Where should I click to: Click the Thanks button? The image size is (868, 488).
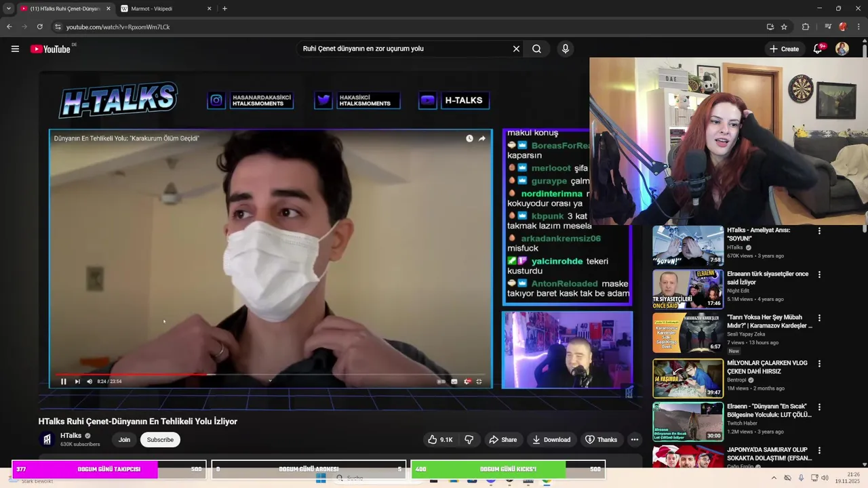(601, 440)
